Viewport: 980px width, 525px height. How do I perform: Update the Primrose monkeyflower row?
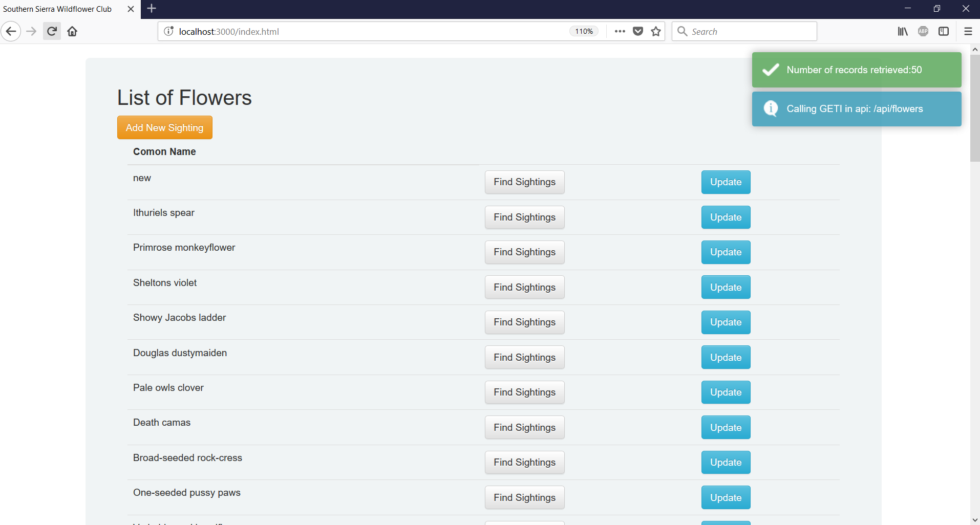point(726,252)
